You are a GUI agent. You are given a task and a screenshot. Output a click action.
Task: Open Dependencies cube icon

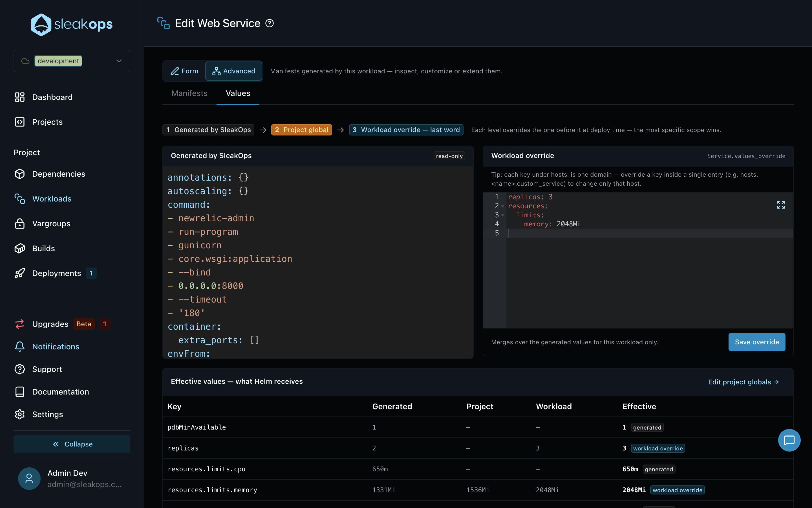20,174
